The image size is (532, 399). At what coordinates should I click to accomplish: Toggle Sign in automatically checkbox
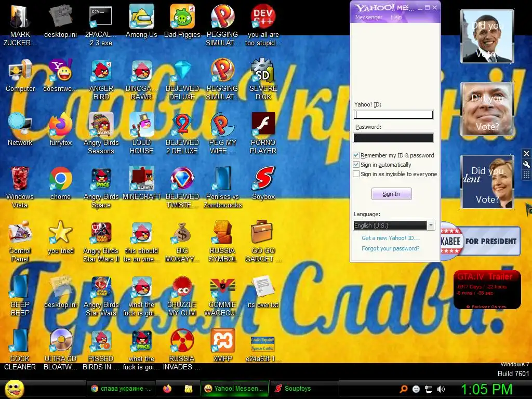pyautogui.click(x=356, y=165)
